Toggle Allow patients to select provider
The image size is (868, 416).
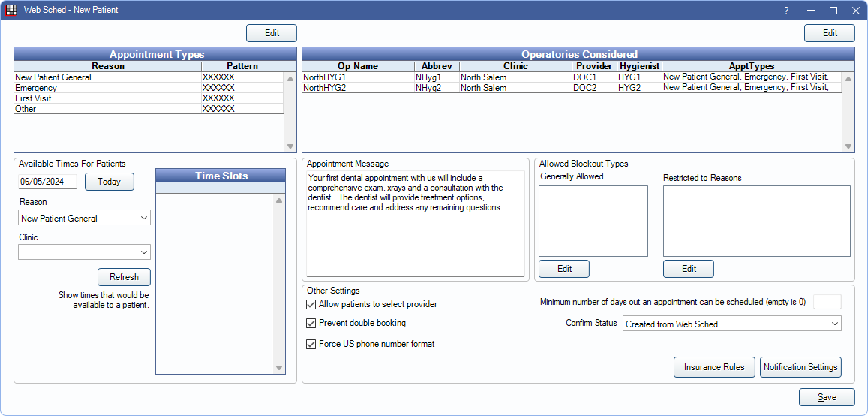[x=311, y=304]
